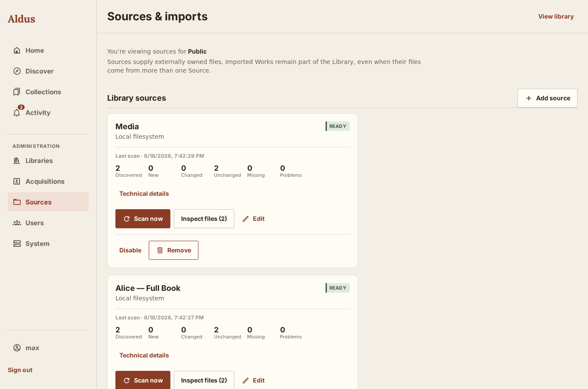Viewport: 588px width, 389px height.
Task: Go to Acquisitions
Action: click(48, 182)
